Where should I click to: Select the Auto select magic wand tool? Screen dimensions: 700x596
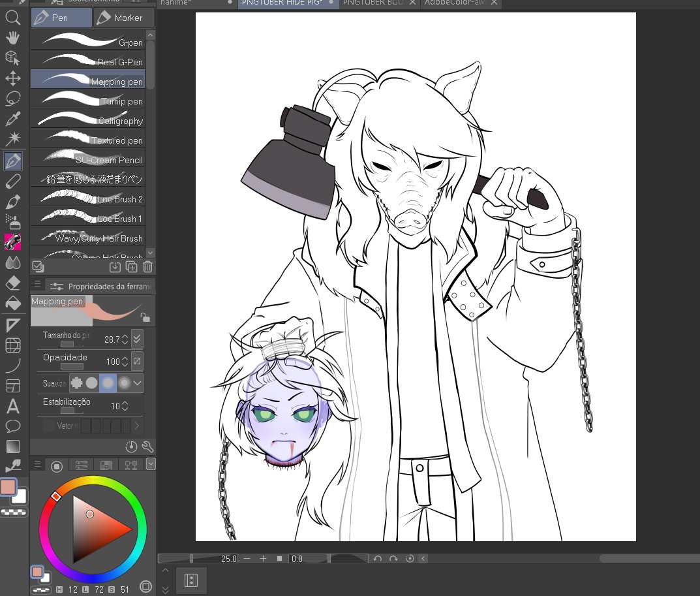[x=12, y=138]
